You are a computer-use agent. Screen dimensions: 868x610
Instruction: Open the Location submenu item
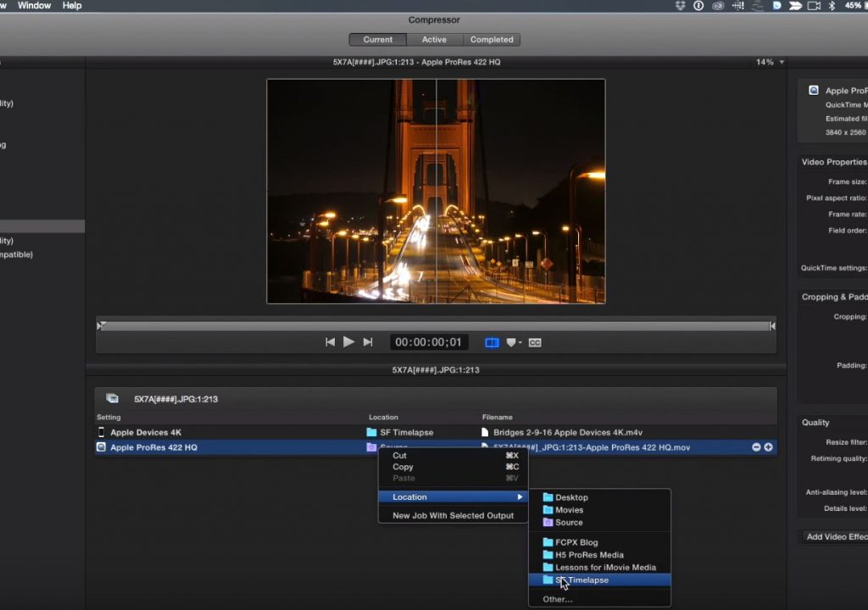pos(453,497)
